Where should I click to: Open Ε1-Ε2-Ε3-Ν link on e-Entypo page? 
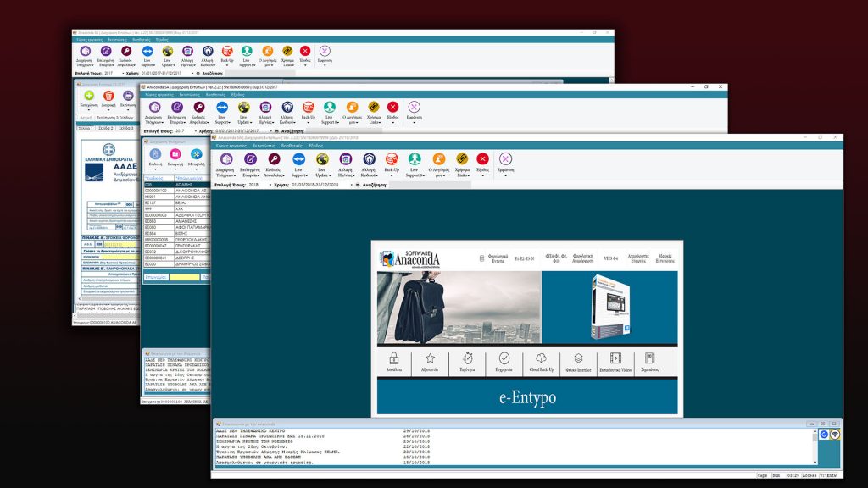[524, 258]
